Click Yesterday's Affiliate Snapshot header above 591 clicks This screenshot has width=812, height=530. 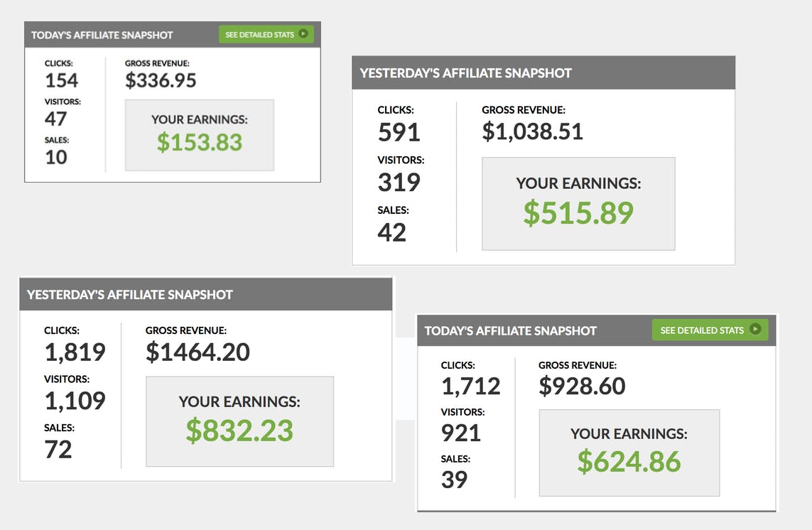pos(465,73)
